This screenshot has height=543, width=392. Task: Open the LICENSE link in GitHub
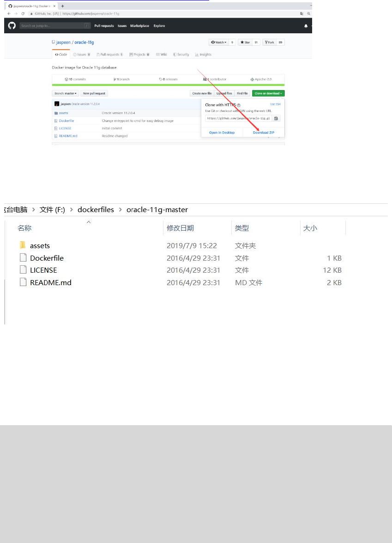tap(65, 128)
